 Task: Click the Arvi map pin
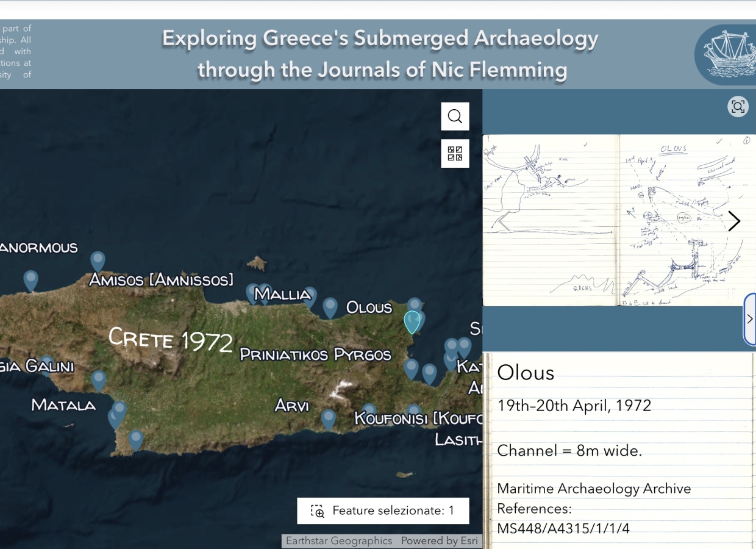tap(329, 417)
